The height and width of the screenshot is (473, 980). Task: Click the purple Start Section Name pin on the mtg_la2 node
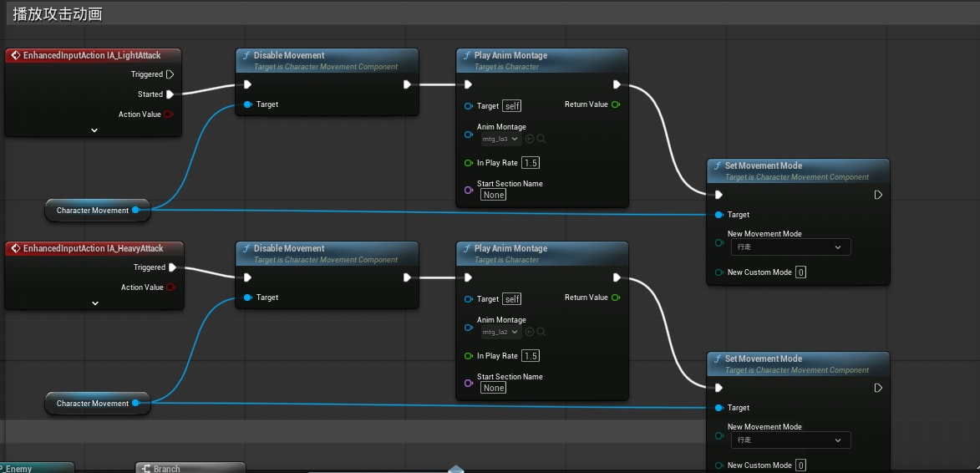pos(468,383)
